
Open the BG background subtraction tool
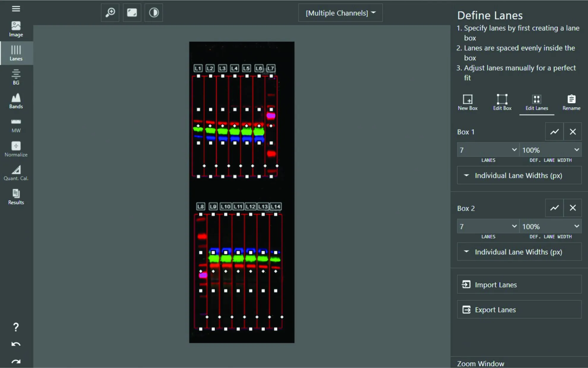[x=16, y=77]
